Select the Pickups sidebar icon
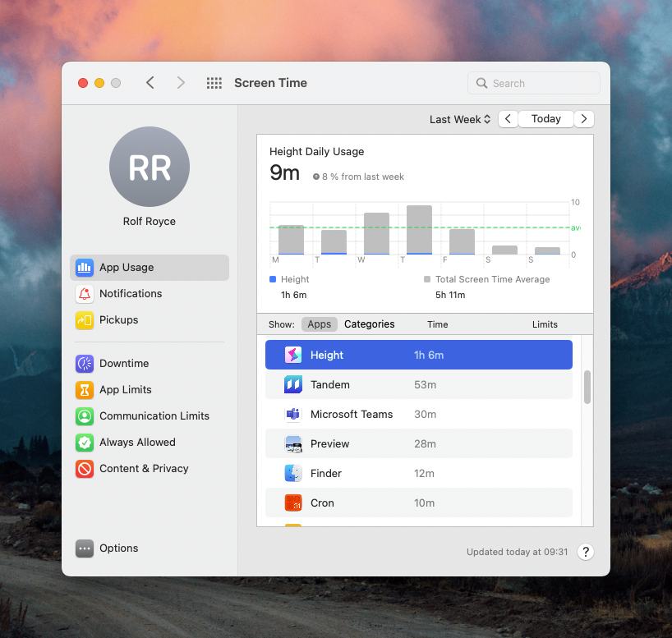Viewport: 672px width, 638px height. pyautogui.click(x=85, y=320)
